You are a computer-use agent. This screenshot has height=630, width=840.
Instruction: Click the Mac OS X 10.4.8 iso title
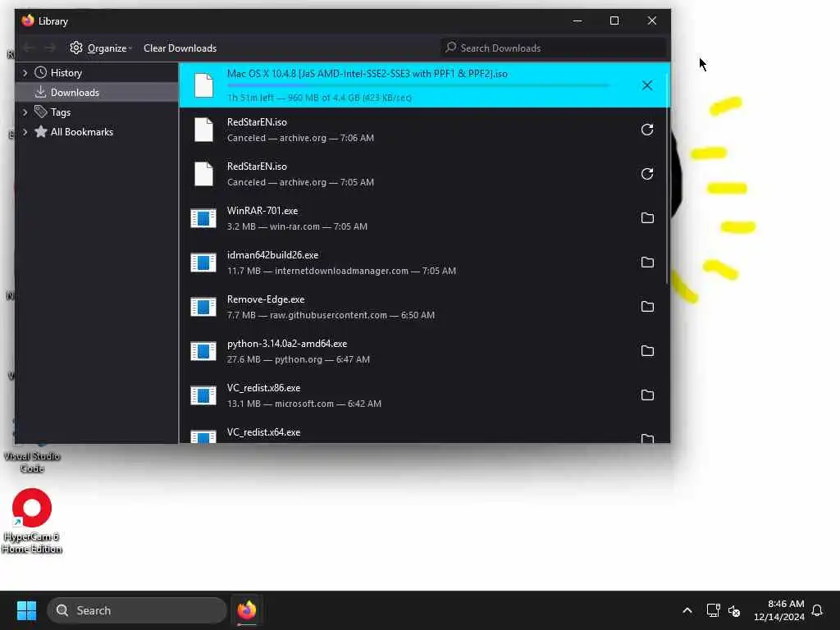367,73
